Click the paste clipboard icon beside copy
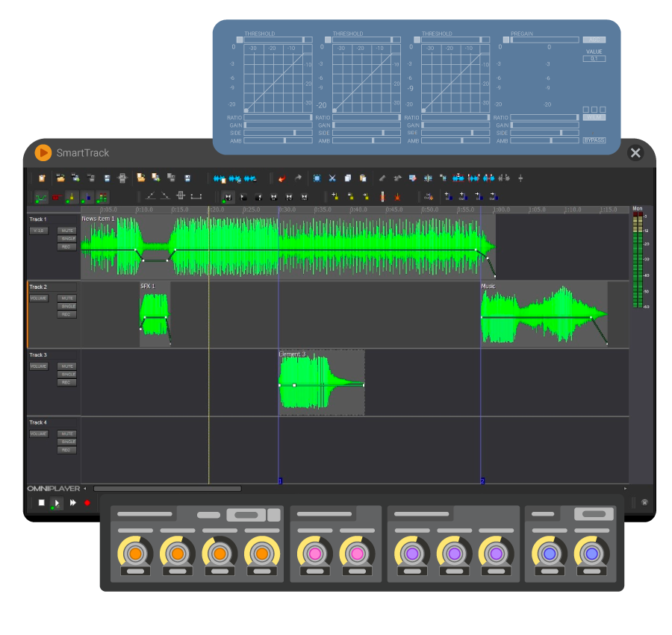Viewport: 672px width, 635px height. [x=363, y=178]
